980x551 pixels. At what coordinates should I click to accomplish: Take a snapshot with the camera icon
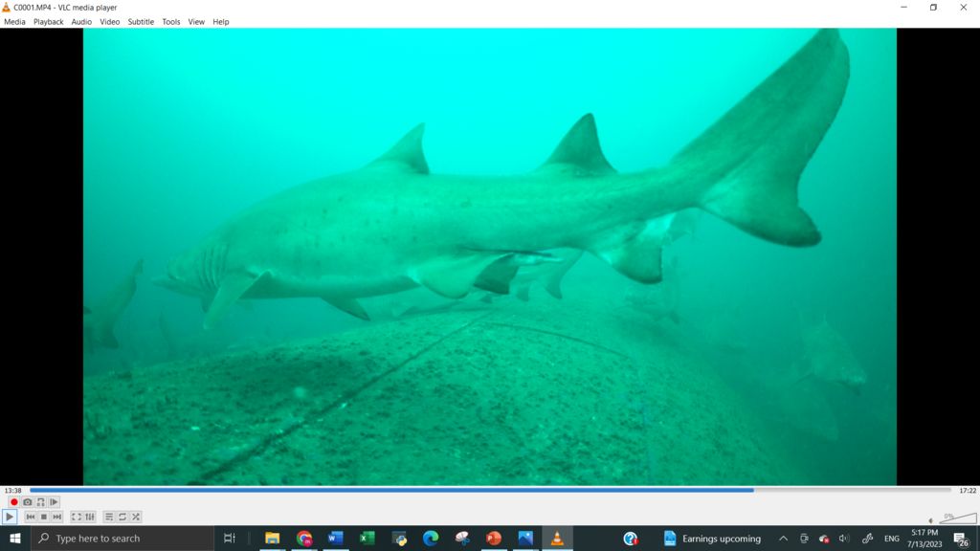(x=28, y=502)
